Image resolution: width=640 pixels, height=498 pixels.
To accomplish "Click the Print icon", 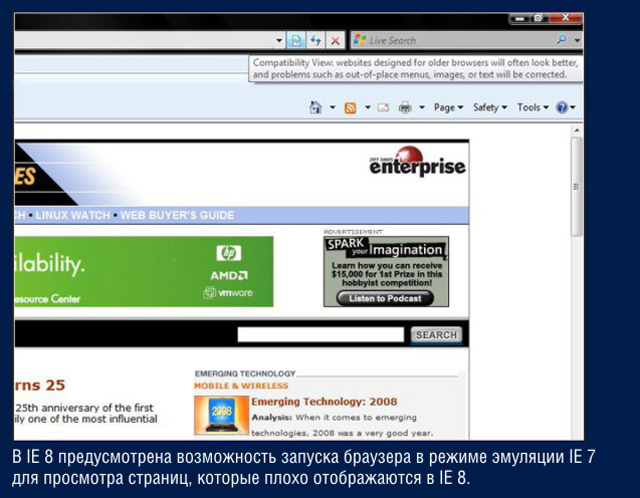I will pos(405,108).
